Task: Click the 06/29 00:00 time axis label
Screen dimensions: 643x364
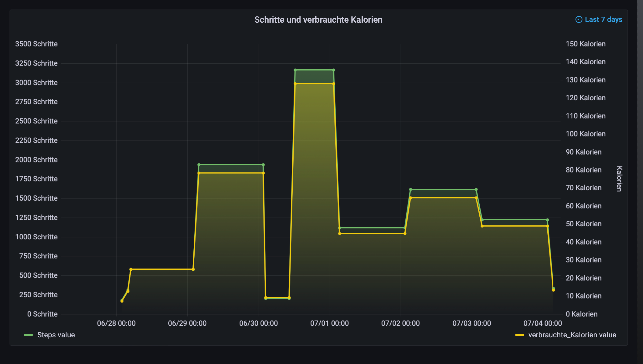Action: pos(187,323)
